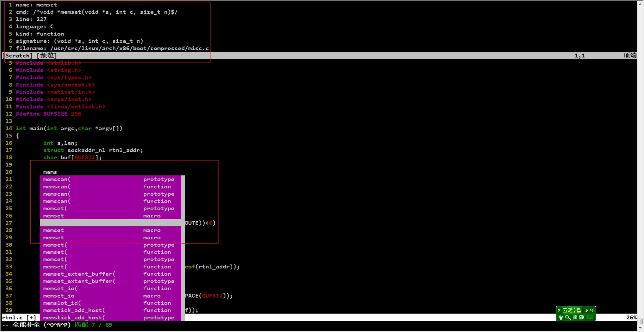Click the '#include <string.h>' line
The image size is (644, 332).
click(x=48, y=70)
